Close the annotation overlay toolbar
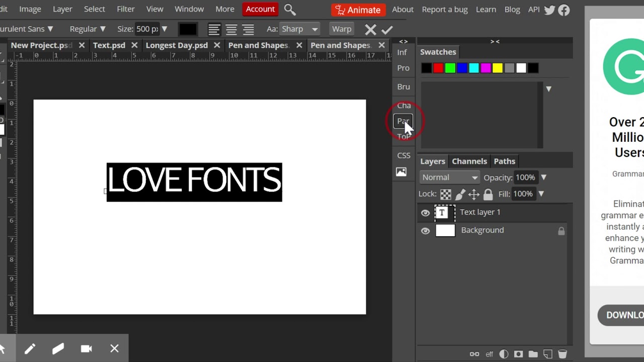644x362 pixels. (114, 348)
